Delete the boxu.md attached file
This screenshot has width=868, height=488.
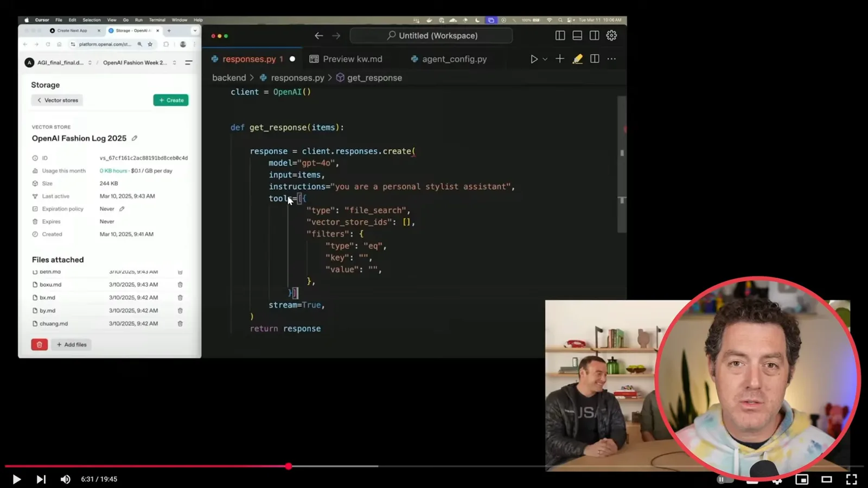(180, 285)
